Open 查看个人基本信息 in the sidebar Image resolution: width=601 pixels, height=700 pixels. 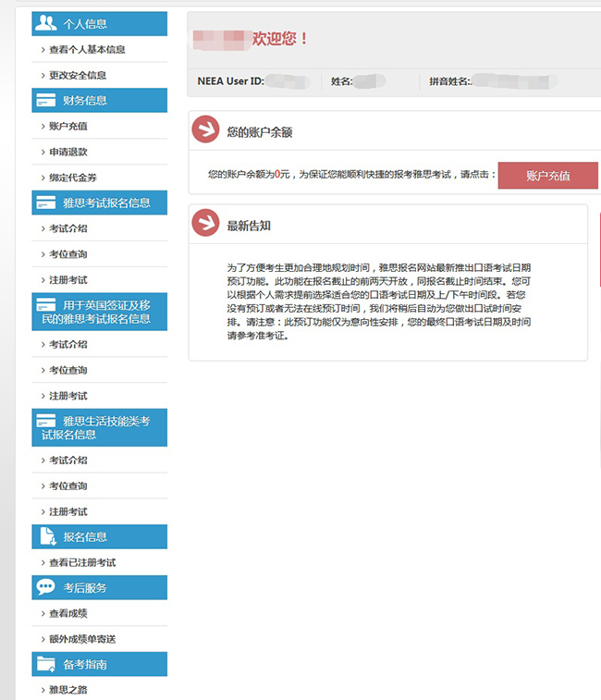(87, 50)
